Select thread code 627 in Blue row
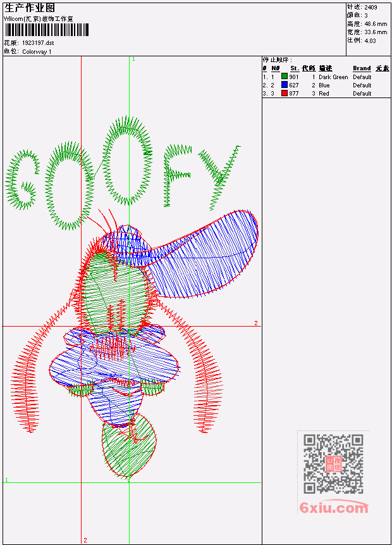 (x=294, y=85)
